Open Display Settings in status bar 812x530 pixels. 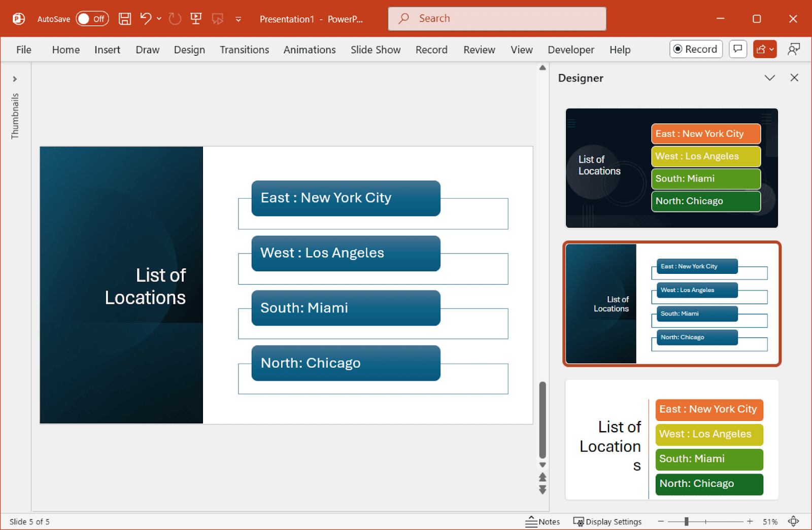tap(607, 521)
